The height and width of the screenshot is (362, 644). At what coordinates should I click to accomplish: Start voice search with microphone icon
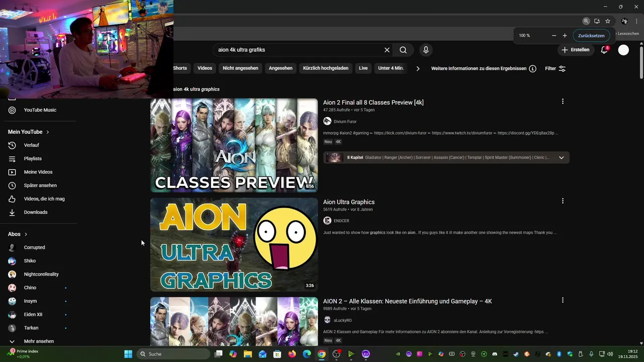426,50
